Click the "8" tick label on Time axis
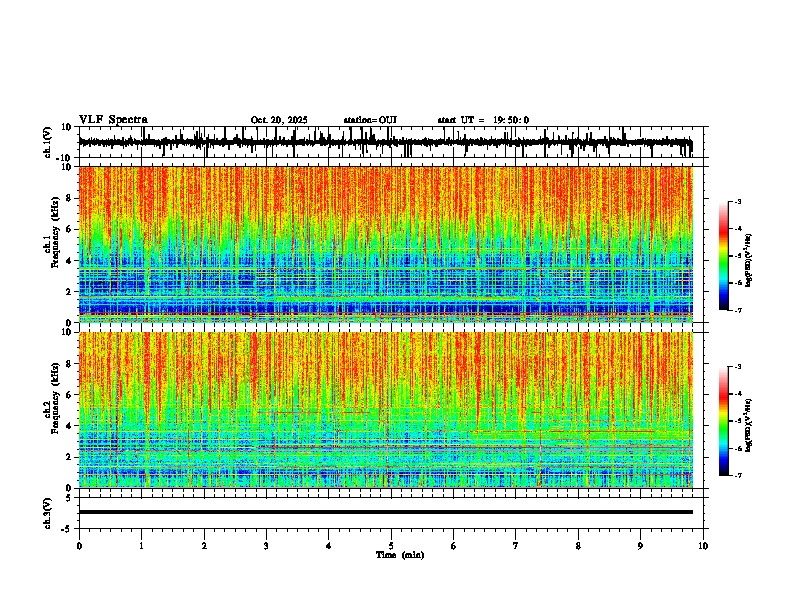792x612 pixels. point(578,546)
